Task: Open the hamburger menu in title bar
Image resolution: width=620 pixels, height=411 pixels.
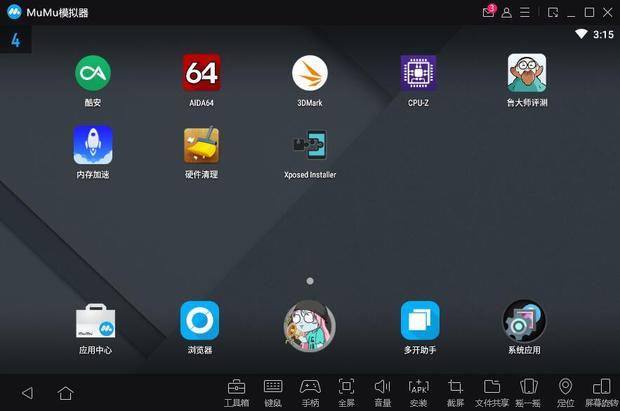Action: pyautogui.click(x=525, y=12)
